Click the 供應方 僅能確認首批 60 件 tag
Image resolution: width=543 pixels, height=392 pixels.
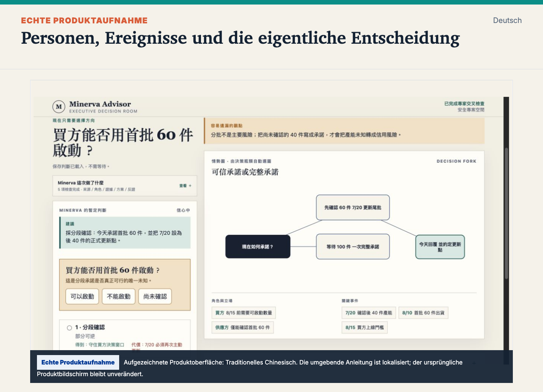[x=242, y=328]
